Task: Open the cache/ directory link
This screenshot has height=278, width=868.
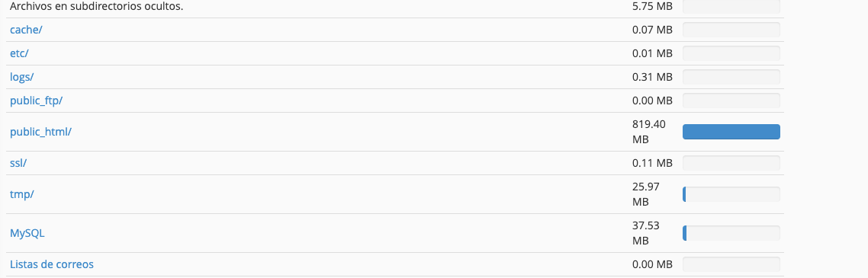Action: click(26, 30)
